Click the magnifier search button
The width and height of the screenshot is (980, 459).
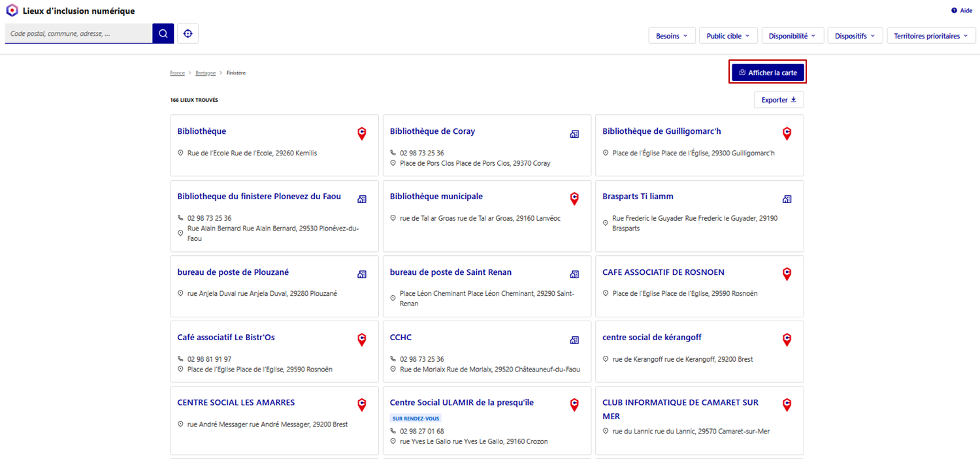click(163, 33)
